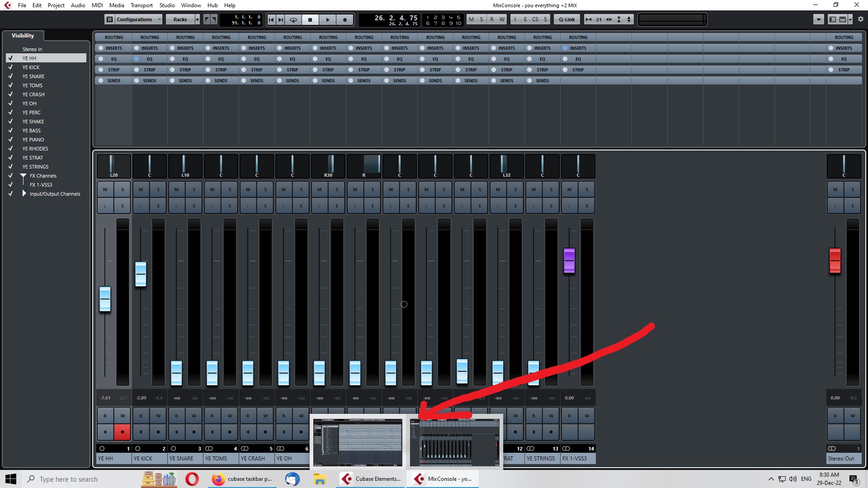Open ROUTING header of FX 1-VSS3 channel
Viewport: 868px width, 488px height.
tap(578, 37)
